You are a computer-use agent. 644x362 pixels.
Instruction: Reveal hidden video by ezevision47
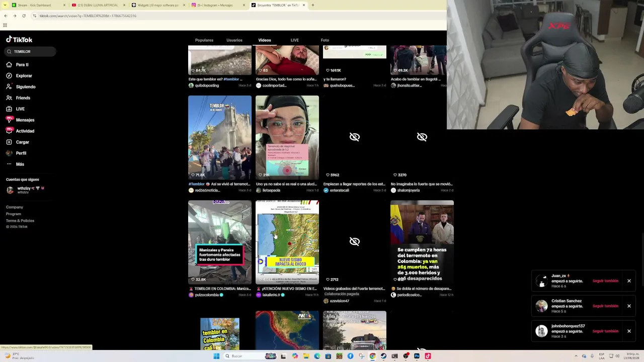(355, 241)
